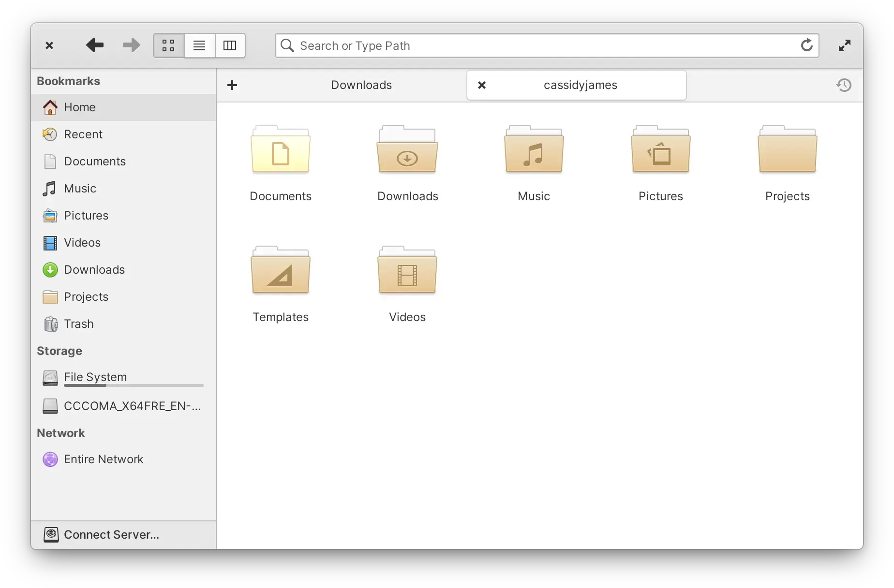894x588 pixels.
Task: Go forward in navigation history
Action: (x=130, y=45)
